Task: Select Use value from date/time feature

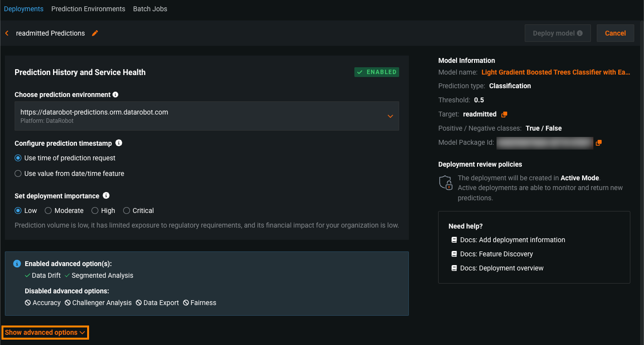Action: point(18,173)
